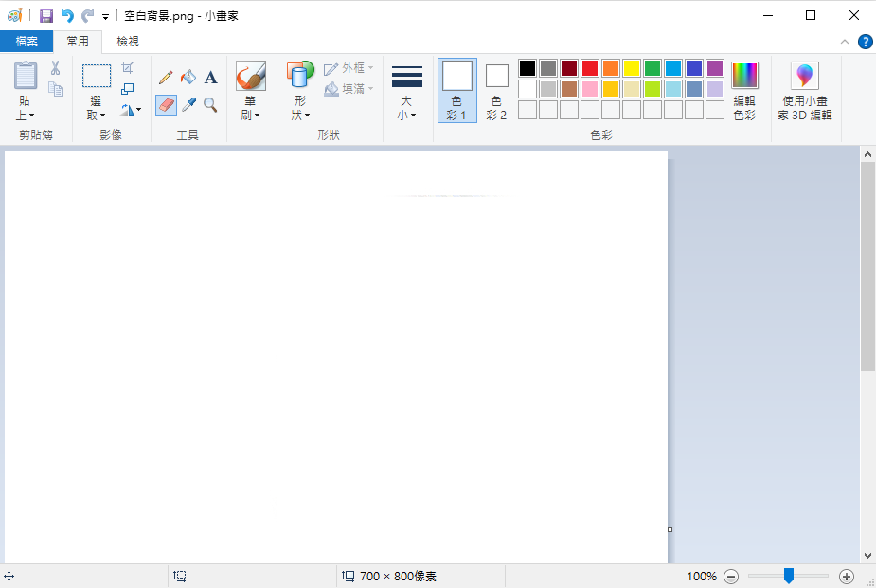This screenshot has height=588, width=876.
Task: Collapse the ribbon with the chevron
Action: [845, 42]
